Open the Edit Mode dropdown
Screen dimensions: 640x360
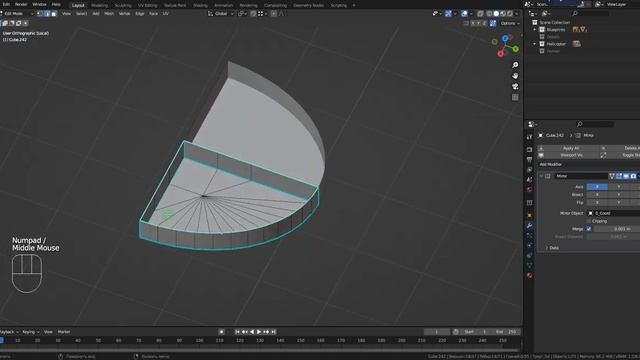pos(17,13)
